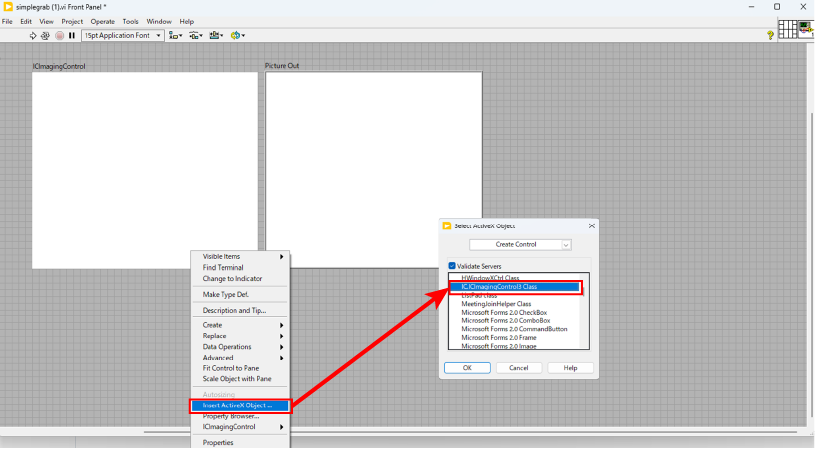Select Microsoft Forms 2.0 CheckBox entry
The width and height of the screenshot is (815, 449).
[504, 312]
